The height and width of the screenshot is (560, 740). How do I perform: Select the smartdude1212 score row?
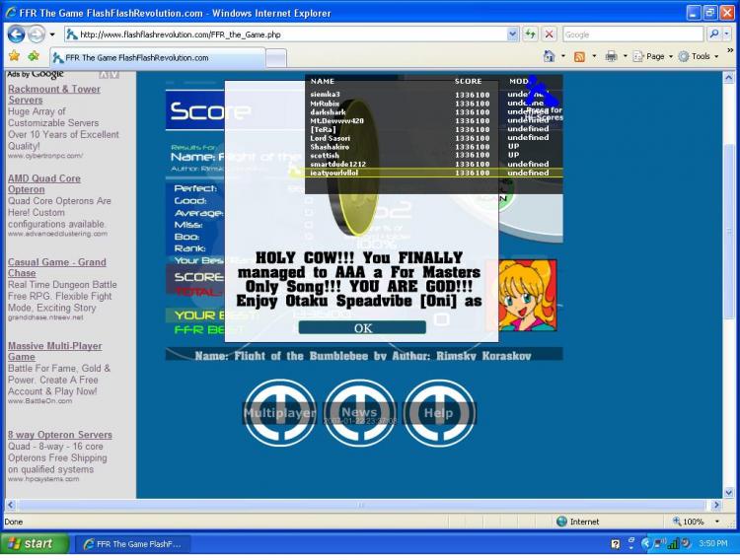click(434, 165)
